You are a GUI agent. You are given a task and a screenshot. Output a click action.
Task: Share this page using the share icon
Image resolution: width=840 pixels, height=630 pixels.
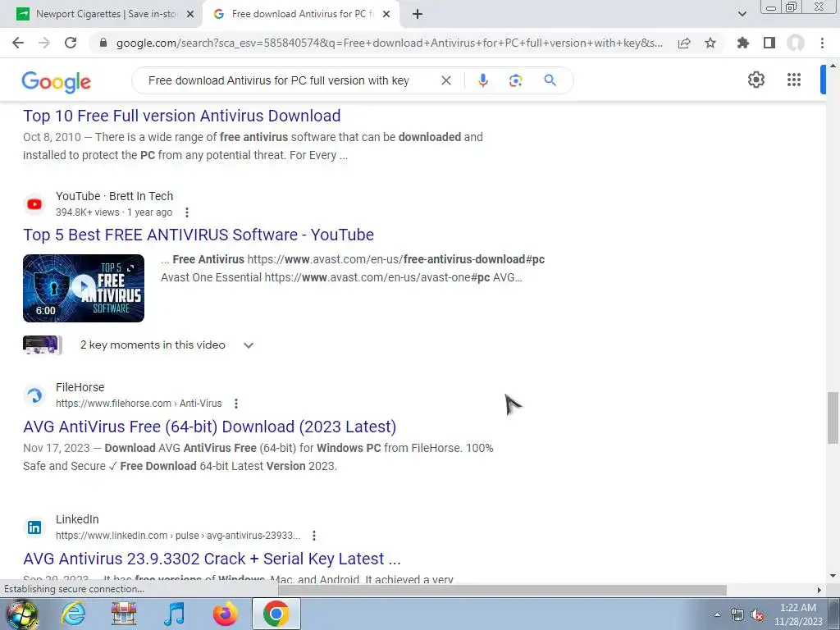coord(684,43)
